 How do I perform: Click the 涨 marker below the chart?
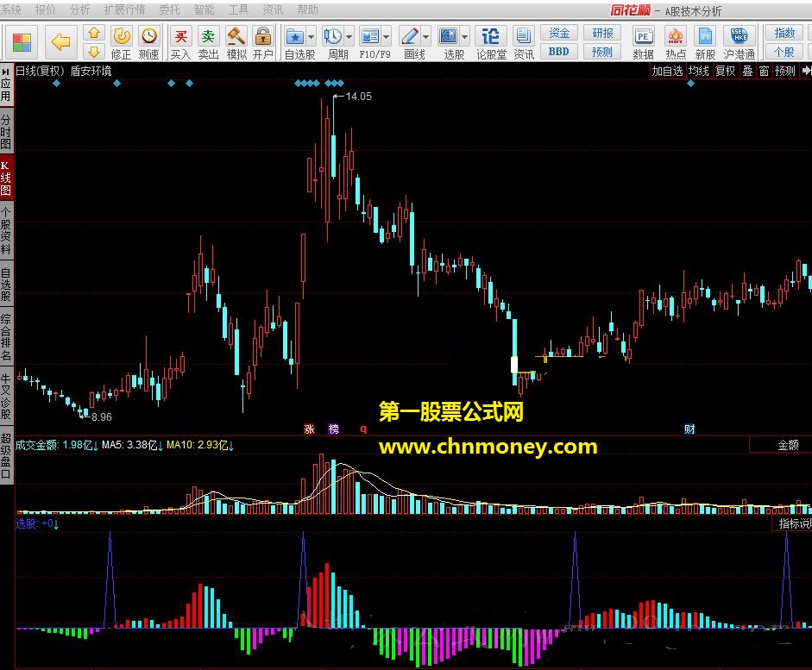pos(309,429)
